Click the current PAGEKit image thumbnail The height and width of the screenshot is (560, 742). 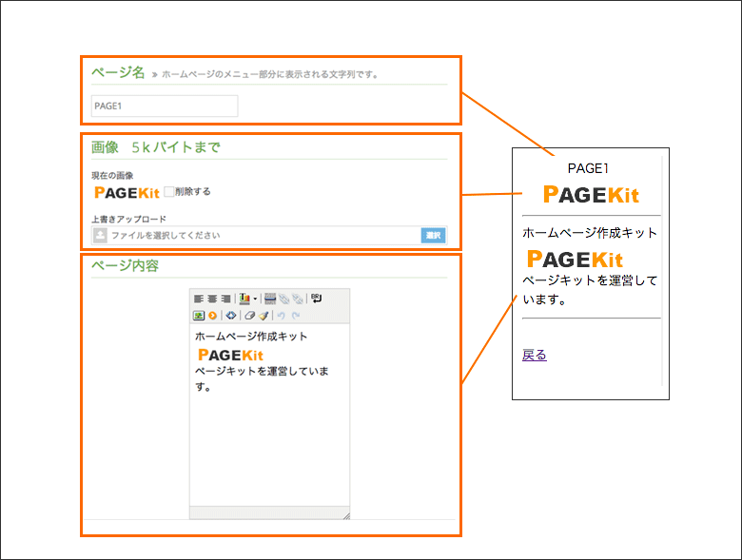(x=127, y=192)
